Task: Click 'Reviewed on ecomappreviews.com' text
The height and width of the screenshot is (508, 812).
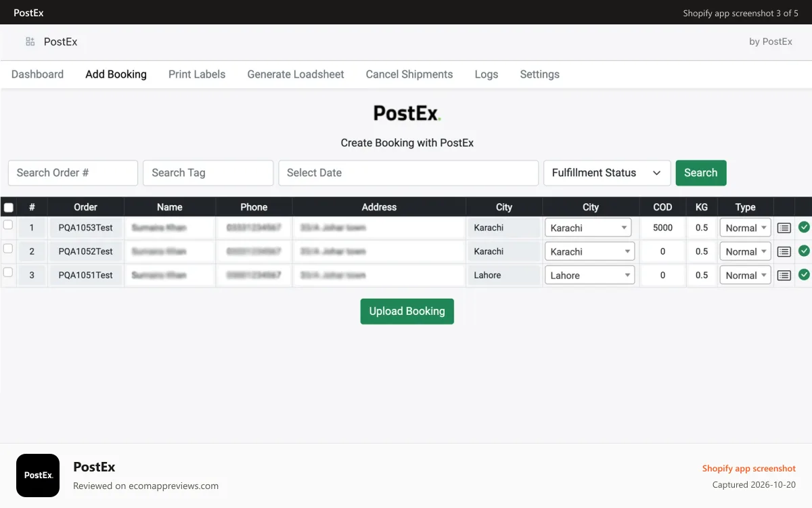Action: [x=145, y=486]
